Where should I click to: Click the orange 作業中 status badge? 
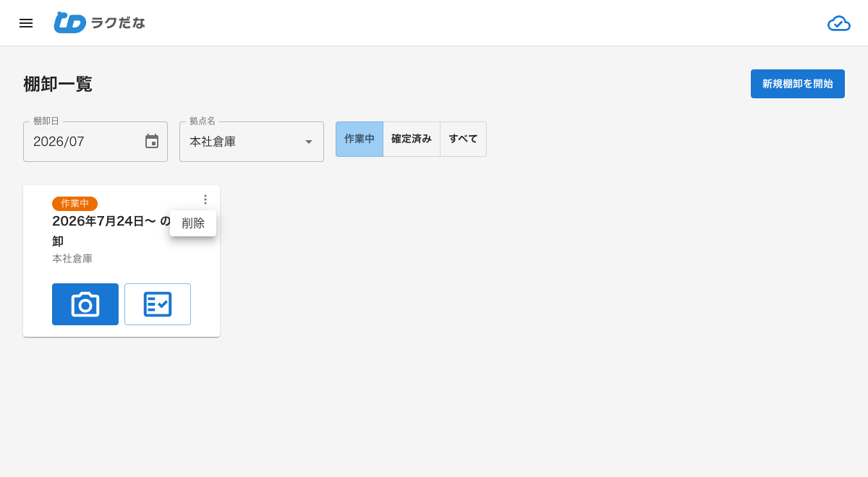pos(75,204)
